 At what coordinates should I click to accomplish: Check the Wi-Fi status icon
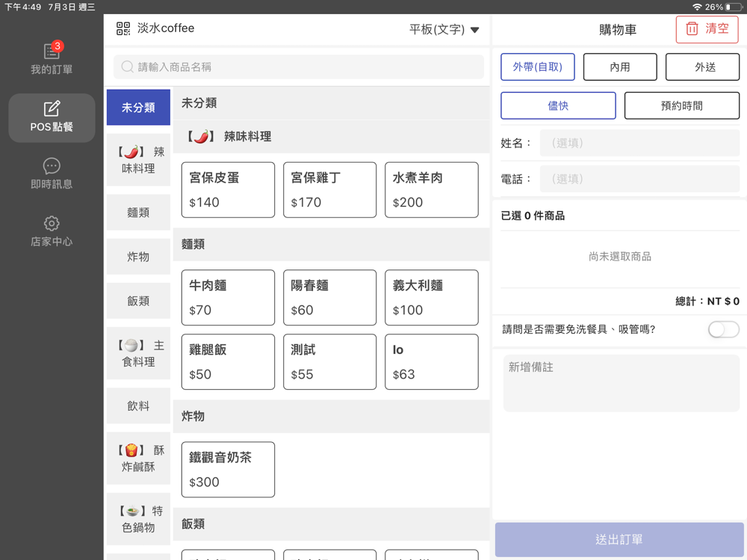pyautogui.click(x=697, y=7)
